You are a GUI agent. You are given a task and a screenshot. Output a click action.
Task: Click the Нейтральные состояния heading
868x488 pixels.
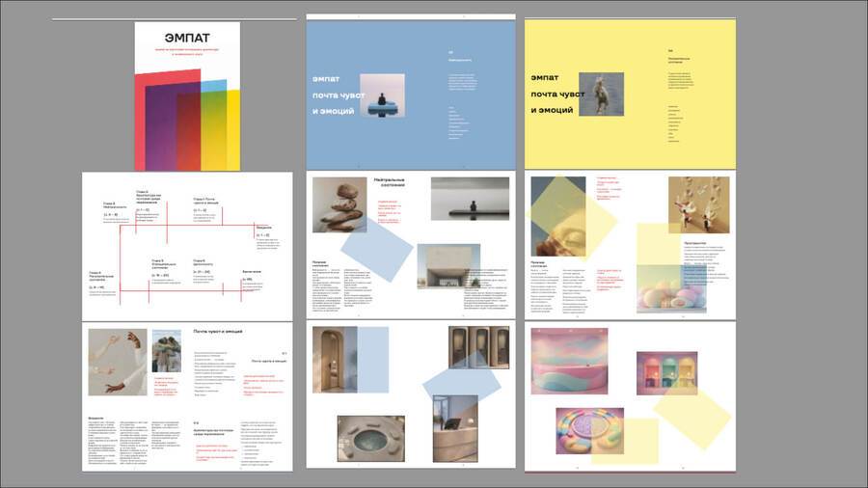[x=391, y=182]
